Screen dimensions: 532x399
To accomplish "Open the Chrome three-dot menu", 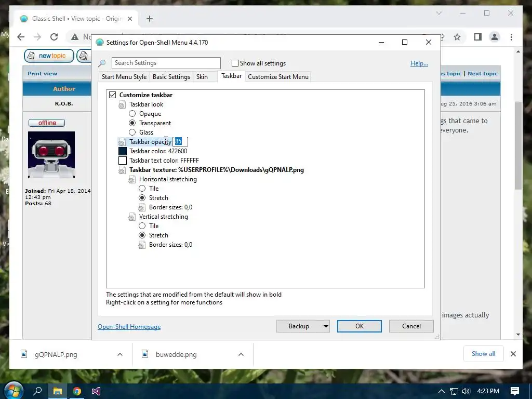I will tap(511, 37).
